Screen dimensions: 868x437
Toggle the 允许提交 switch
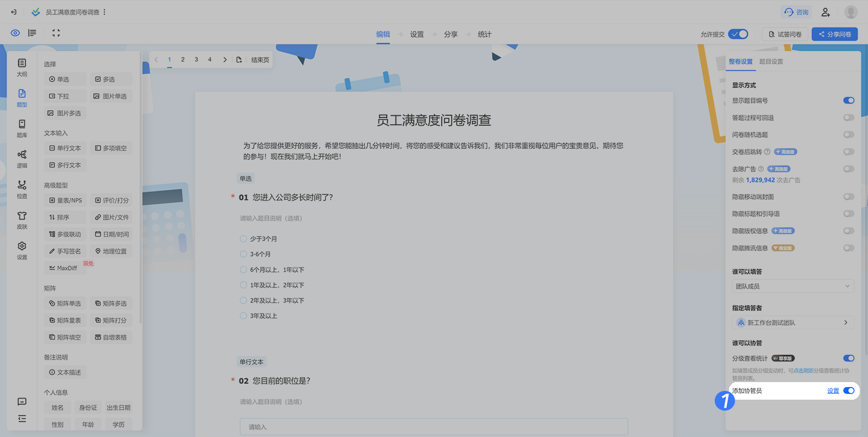click(x=738, y=34)
